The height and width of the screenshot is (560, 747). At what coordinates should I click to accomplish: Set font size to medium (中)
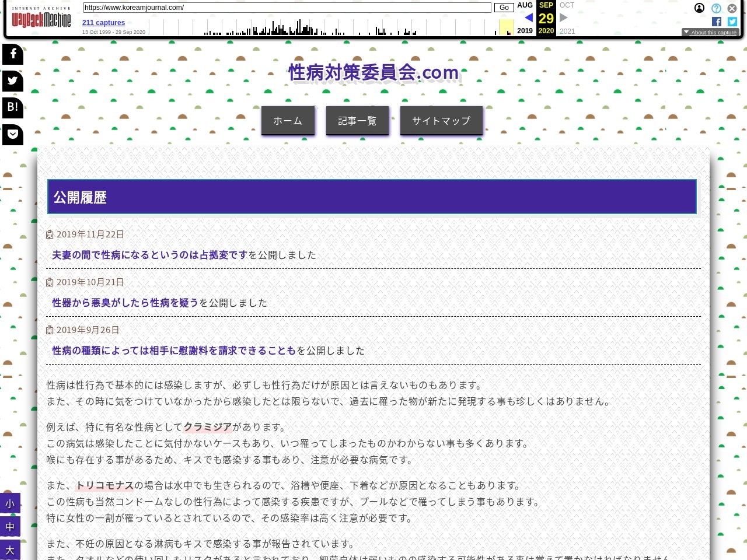tap(10, 527)
